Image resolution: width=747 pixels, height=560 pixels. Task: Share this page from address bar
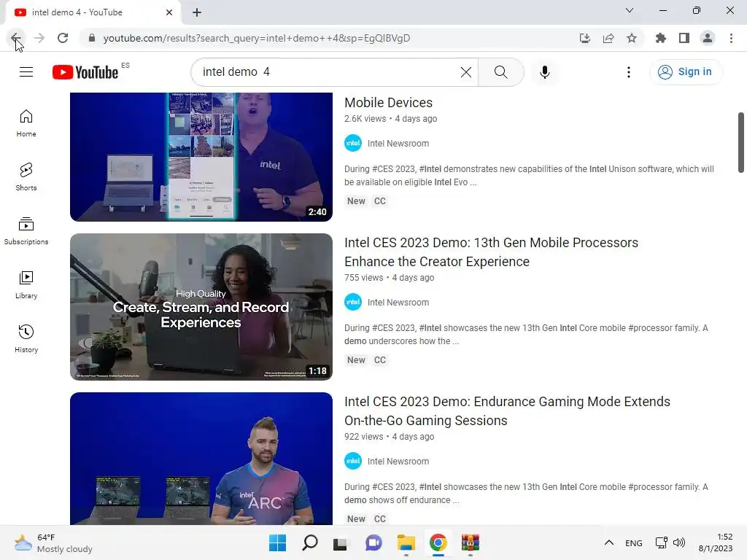(x=608, y=38)
